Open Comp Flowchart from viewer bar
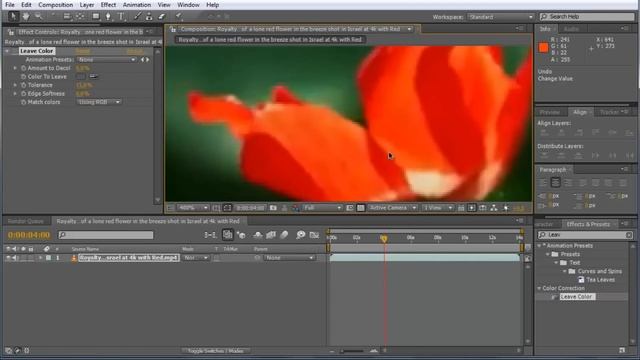 (x=494, y=208)
